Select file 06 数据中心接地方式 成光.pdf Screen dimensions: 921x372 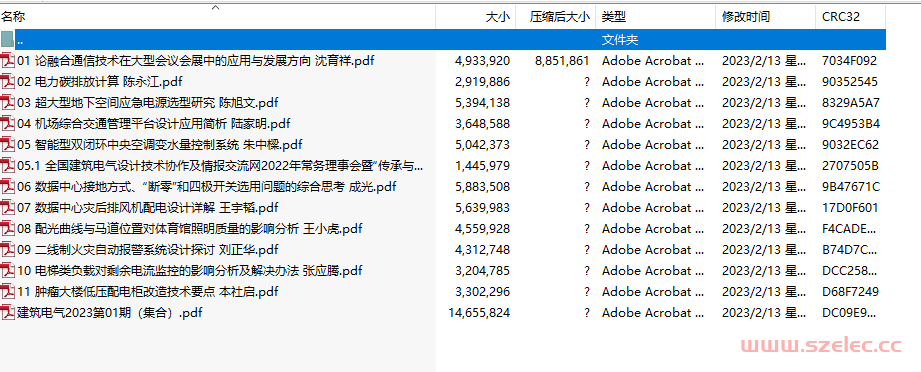pos(207,187)
